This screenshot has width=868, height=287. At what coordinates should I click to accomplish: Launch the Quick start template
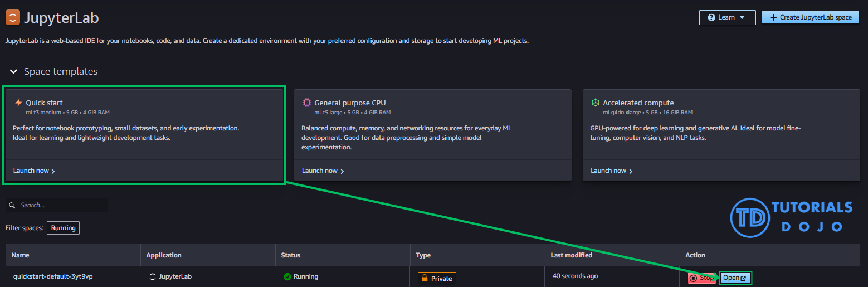pos(34,171)
